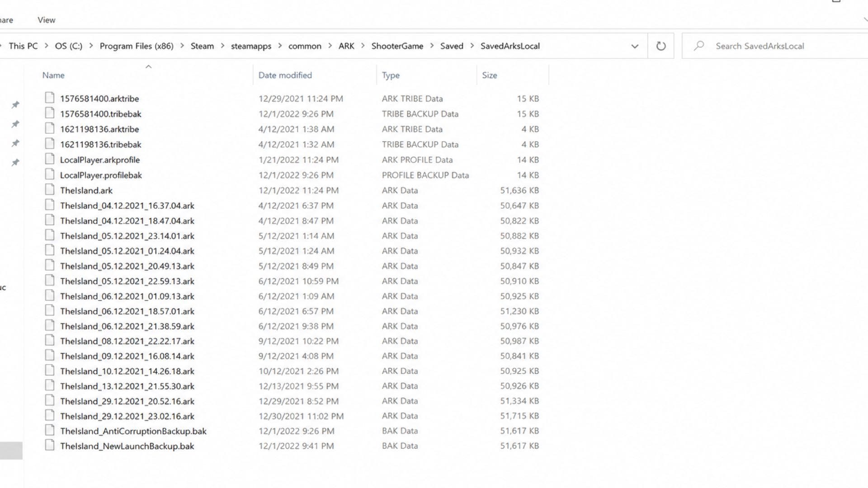
Task: Go to Program Files (x86) breadcrumb
Action: (137, 46)
